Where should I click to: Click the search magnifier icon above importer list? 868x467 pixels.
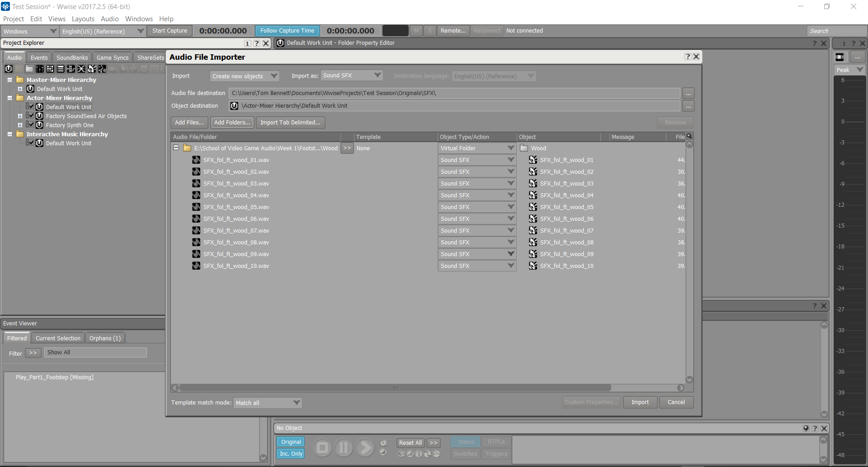click(689, 136)
